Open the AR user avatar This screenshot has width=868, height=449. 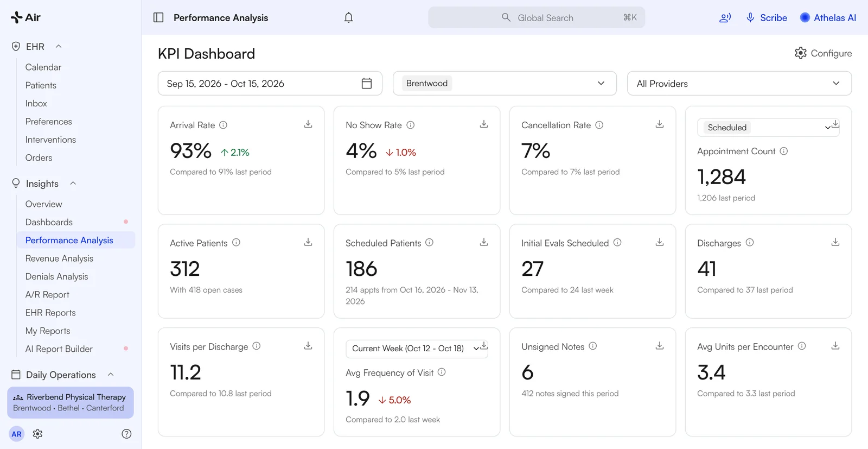click(x=17, y=434)
